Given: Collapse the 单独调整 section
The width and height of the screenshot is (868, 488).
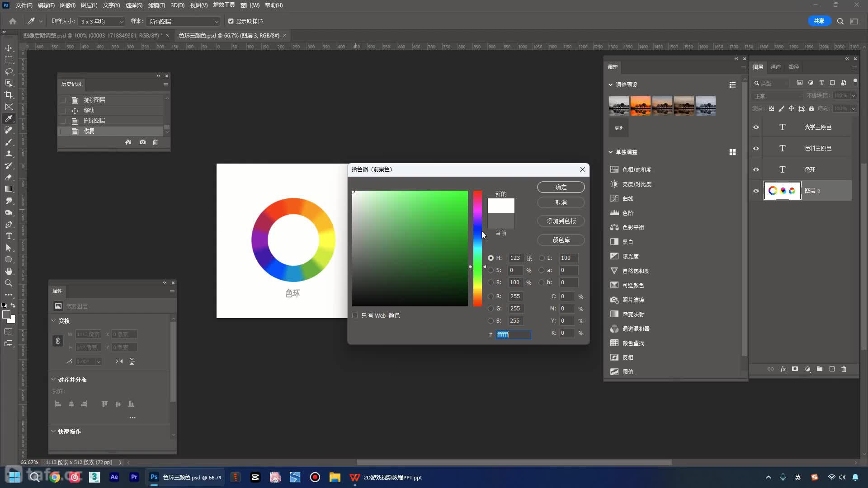Looking at the screenshot, I should [610, 152].
